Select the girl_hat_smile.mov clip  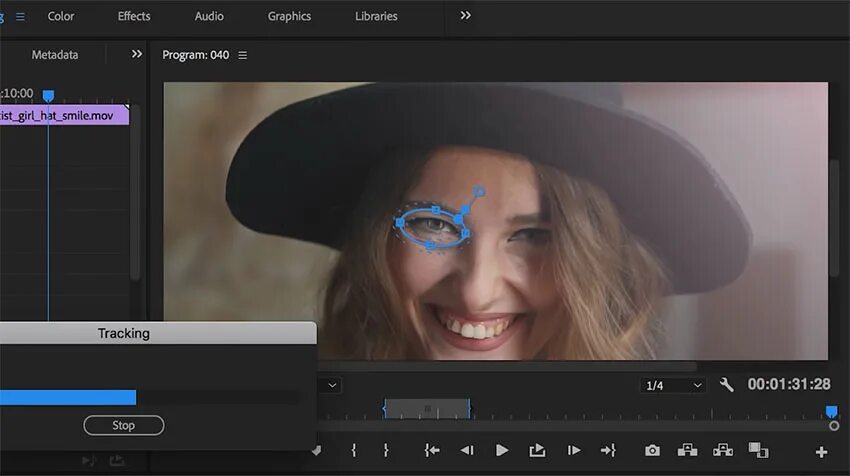[x=65, y=115]
